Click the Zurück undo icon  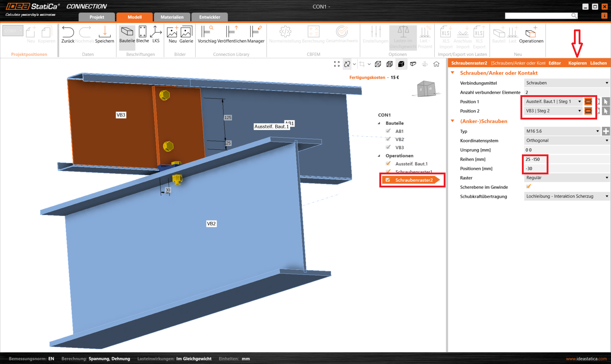(68, 33)
